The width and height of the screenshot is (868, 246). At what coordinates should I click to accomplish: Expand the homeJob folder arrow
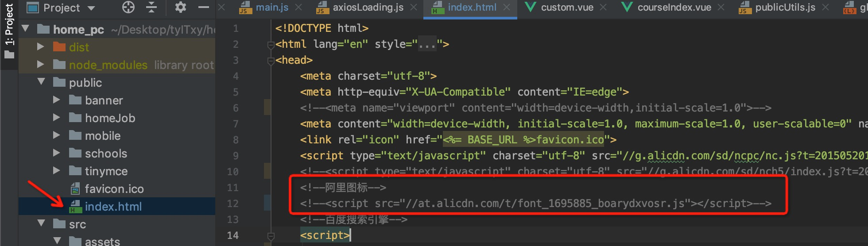[x=57, y=118]
